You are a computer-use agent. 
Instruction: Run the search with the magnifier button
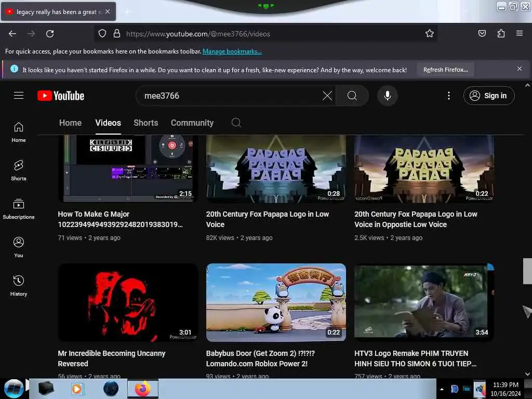[x=352, y=96]
